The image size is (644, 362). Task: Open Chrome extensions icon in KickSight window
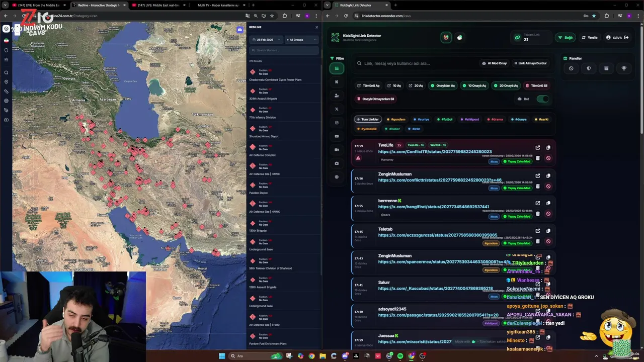(x=606, y=16)
